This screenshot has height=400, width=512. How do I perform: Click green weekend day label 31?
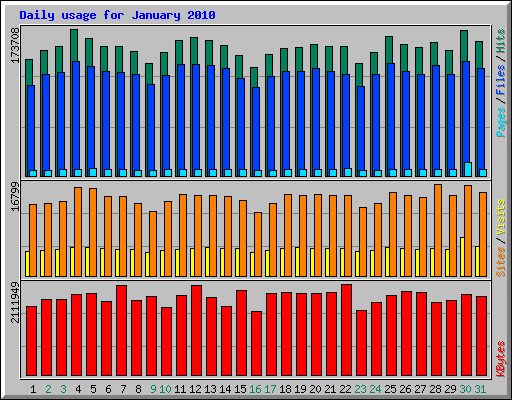coord(480,389)
